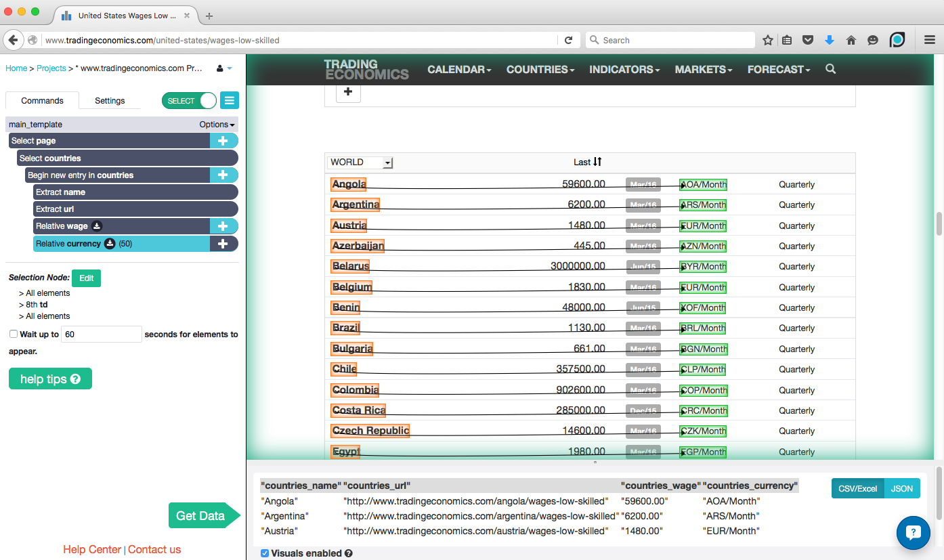The image size is (944, 560).
Task: Open the round help chat bubble
Action: (x=913, y=532)
